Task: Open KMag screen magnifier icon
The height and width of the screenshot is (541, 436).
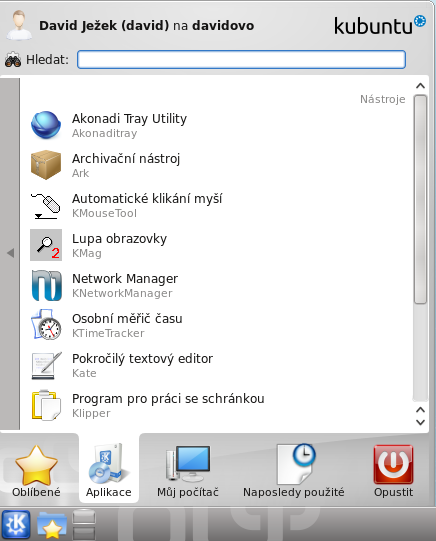Action: click(46, 245)
